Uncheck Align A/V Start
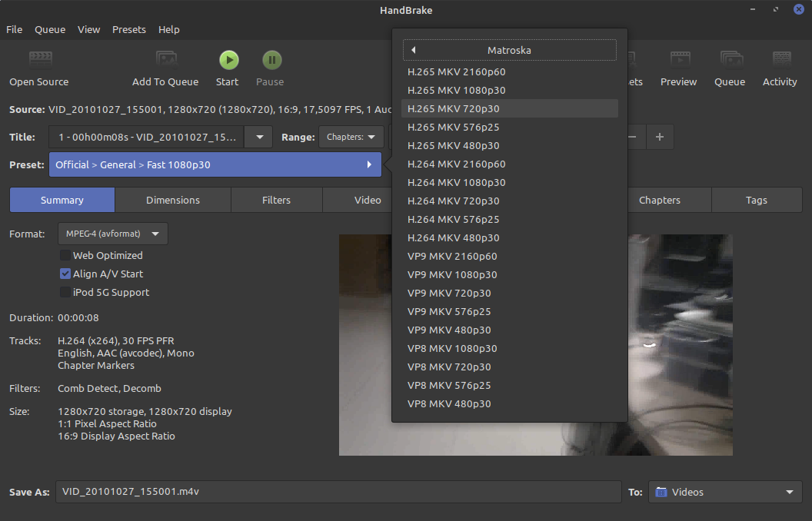 pos(65,274)
